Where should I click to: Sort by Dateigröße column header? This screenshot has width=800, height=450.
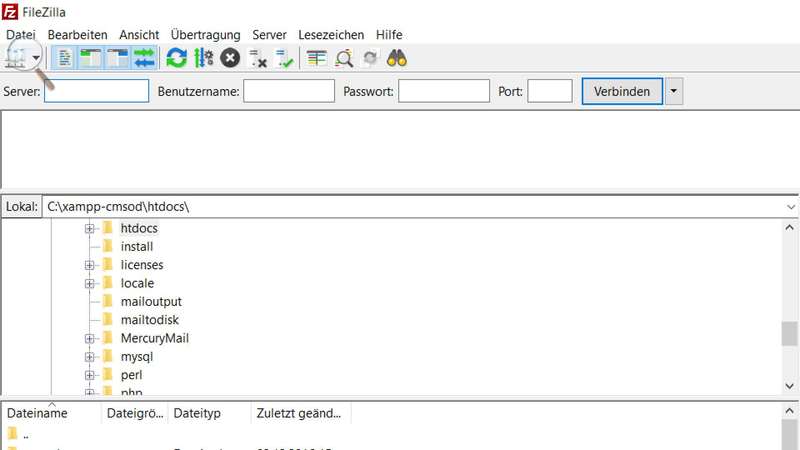coord(135,413)
